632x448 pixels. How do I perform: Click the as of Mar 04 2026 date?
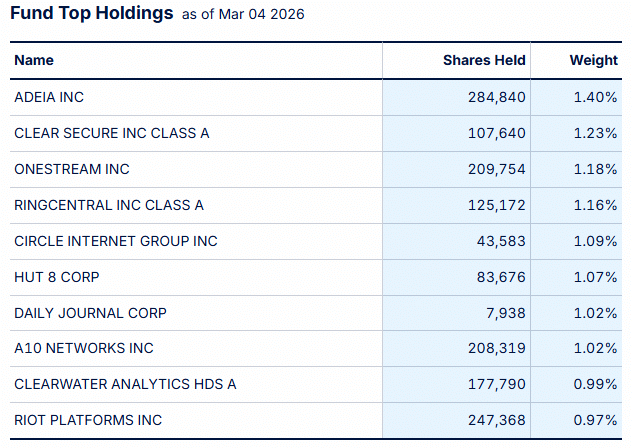point(243,15)
